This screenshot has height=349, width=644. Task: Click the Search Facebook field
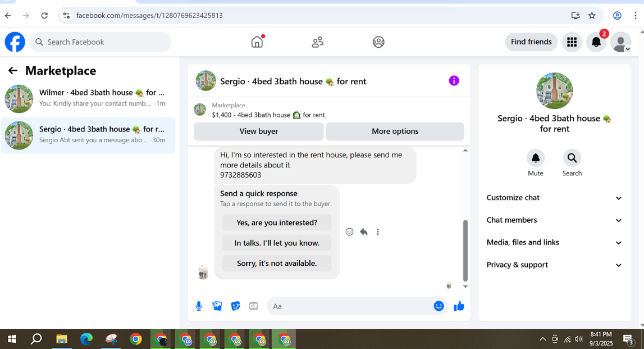coord(100,42)
